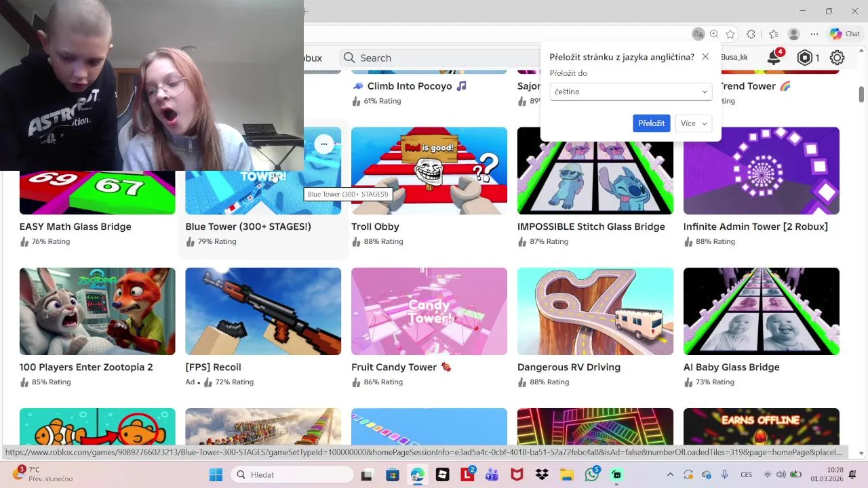Click the CES keyboard language indicator
This screenshot has height=488, width=868.
click(746, 474)
